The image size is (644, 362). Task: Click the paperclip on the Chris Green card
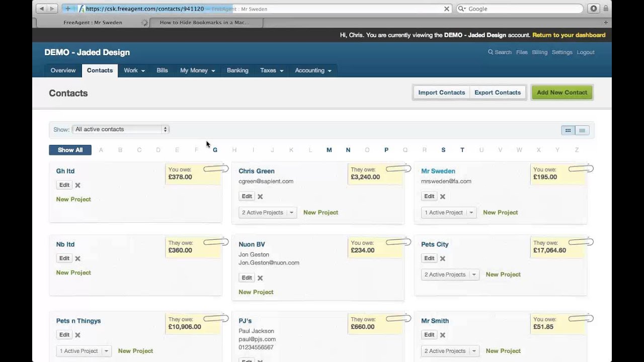pos(398,169)
